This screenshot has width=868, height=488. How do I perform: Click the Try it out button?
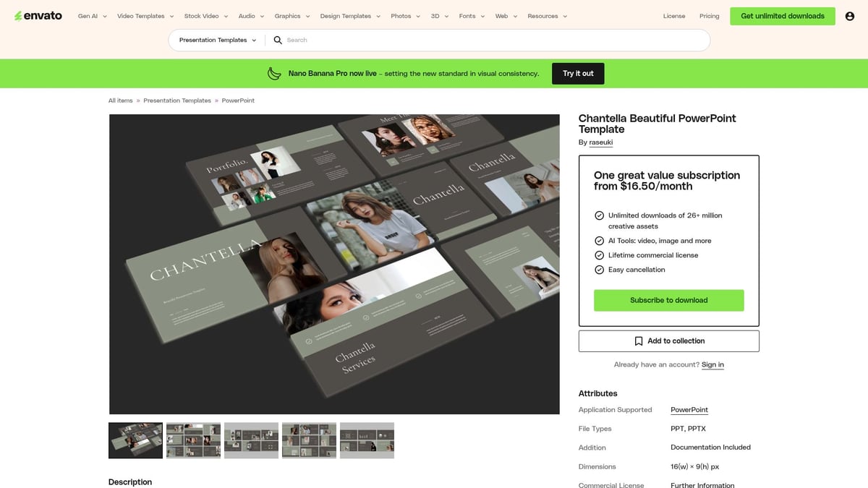578,73
